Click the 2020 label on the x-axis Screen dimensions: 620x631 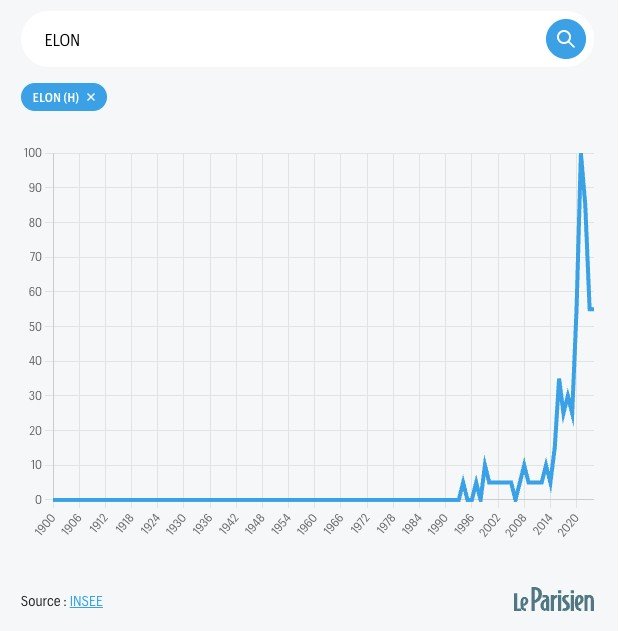click(569, 524)
